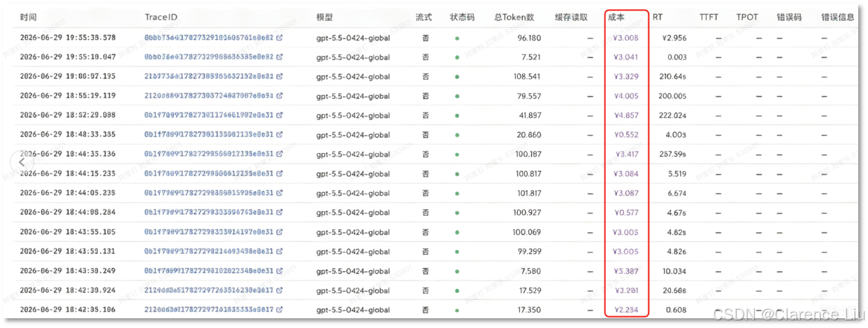This screenshot has height=328, width=868.
Task: Select cost value ¥5.387
Action: point(625,270)
